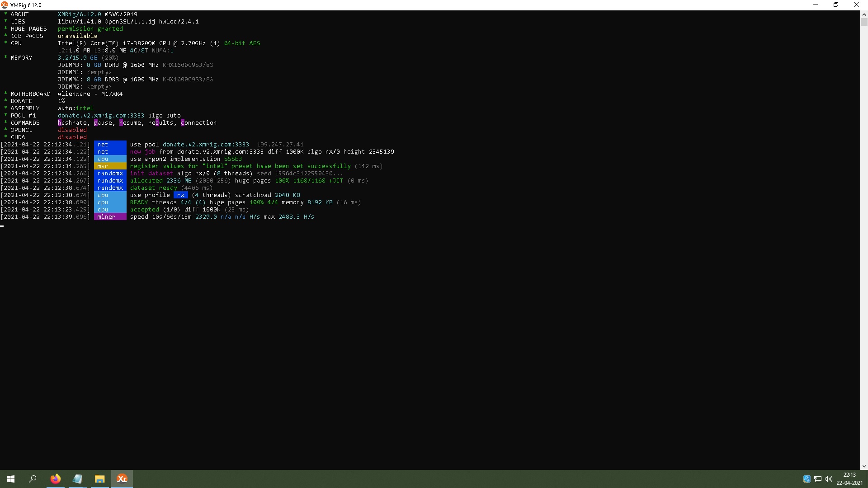
Task: Close the XMRig window
Action: pos(856,5)
